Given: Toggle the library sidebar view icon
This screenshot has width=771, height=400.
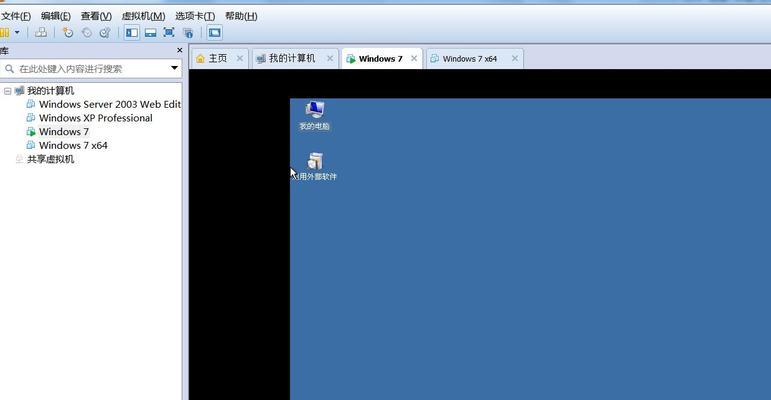Looking at the screenshot, I should [132, 33].
